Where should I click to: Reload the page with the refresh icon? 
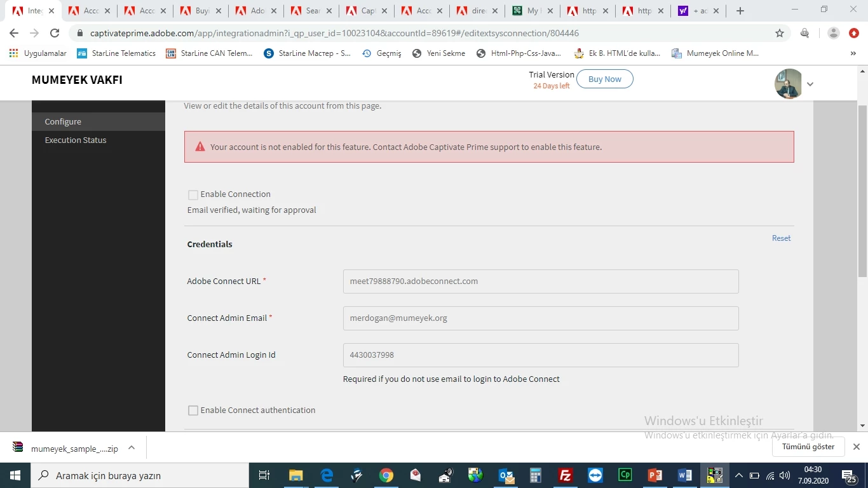click(x=55, y=33)
